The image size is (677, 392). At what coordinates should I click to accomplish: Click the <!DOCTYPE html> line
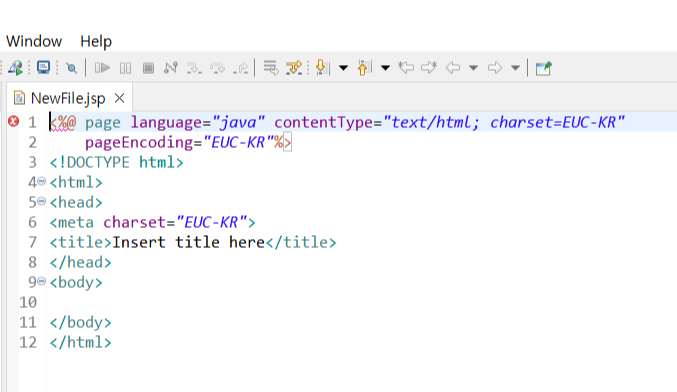[117, 162]
